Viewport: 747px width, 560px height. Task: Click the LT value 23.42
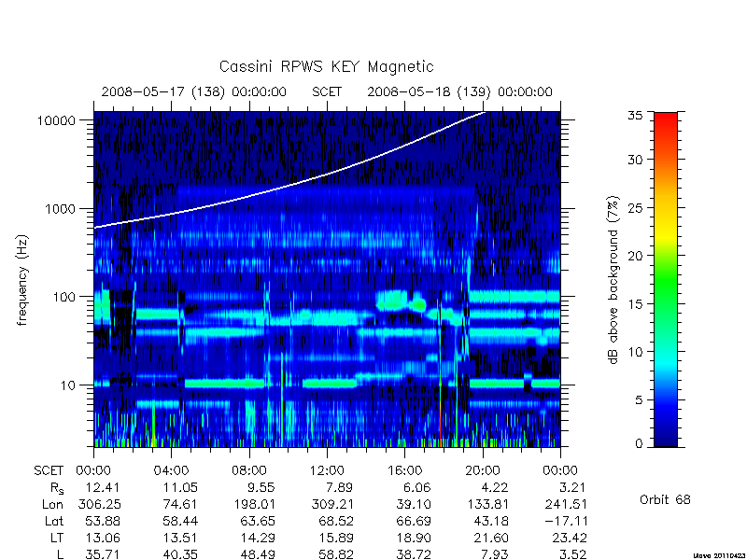point(570,539)
